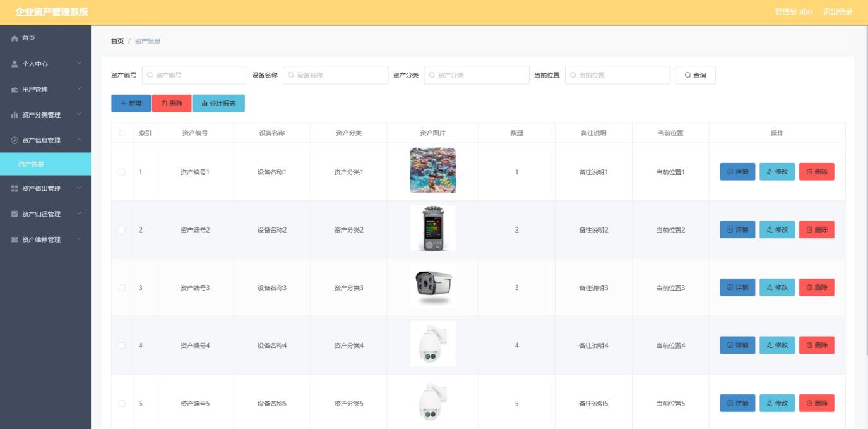
Task: Click 退出登录 in the top bar
Action: click(x=837, y=11)
